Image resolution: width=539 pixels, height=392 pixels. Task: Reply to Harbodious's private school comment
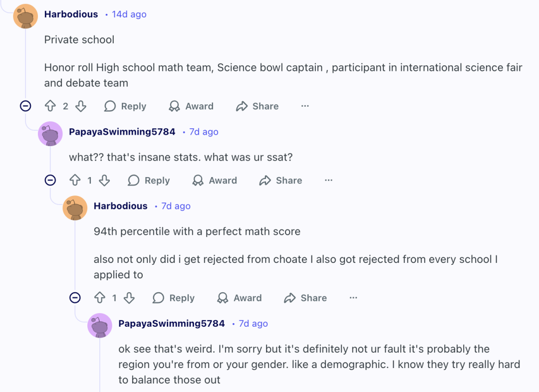click(125, 106)
